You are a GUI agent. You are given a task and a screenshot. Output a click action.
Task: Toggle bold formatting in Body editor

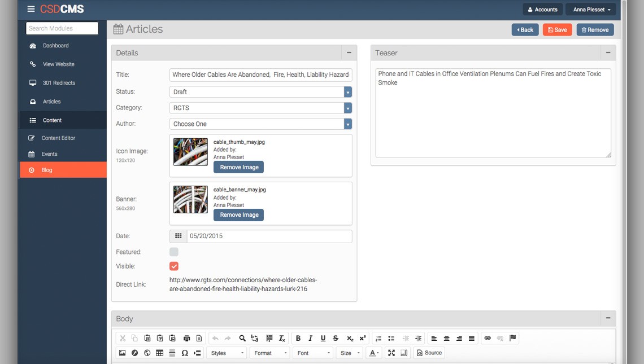(x=298, y=339)
